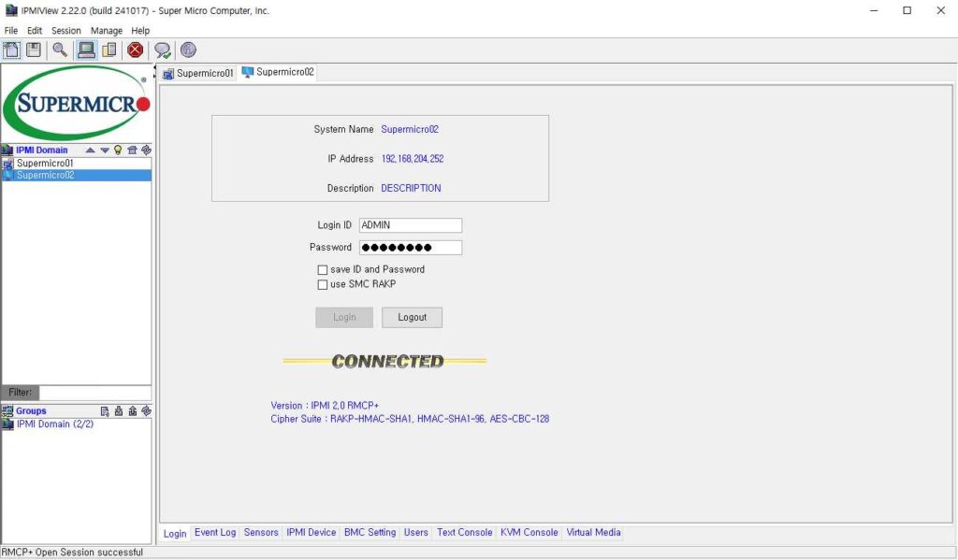Image resolution: width=958 pixels, height=560 pixels.
Task: Switch to the Supermicro01 tab
Action: pos(198,73)
